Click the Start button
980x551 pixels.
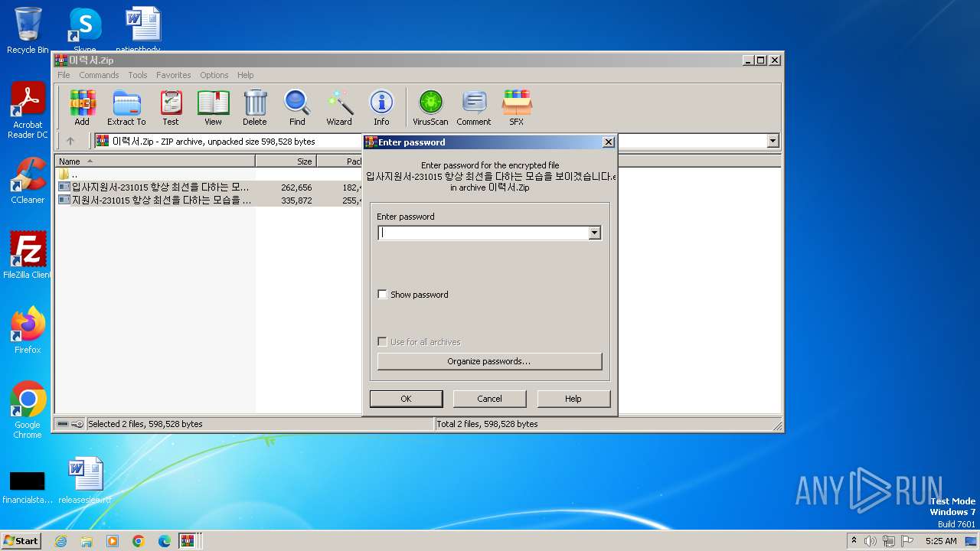coord(21,540)
